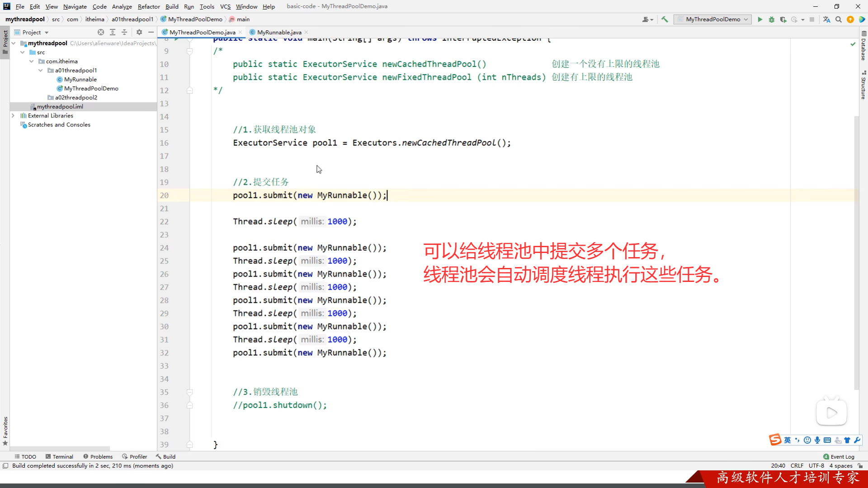This screenshot has height=488, width=868.
Task: Click the translate icon in toolbar
Action: coord(826,19)
